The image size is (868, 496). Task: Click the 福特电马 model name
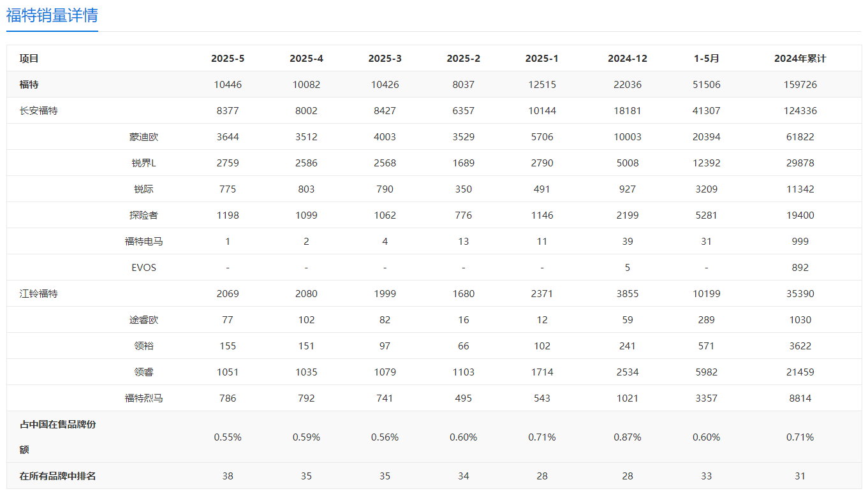coord(143,242)
